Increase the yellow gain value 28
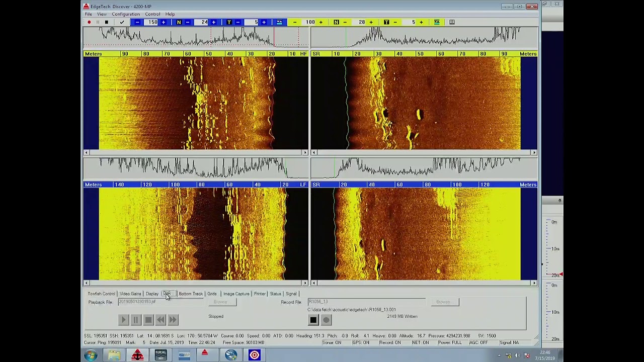Viewport: 644px width, 362px height. [x=371, y=22]
